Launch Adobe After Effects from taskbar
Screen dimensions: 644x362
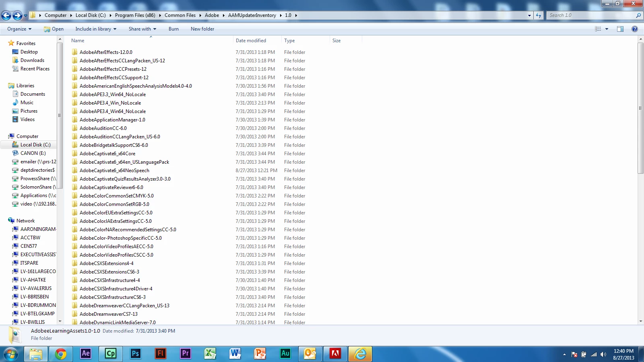point(86,354)
